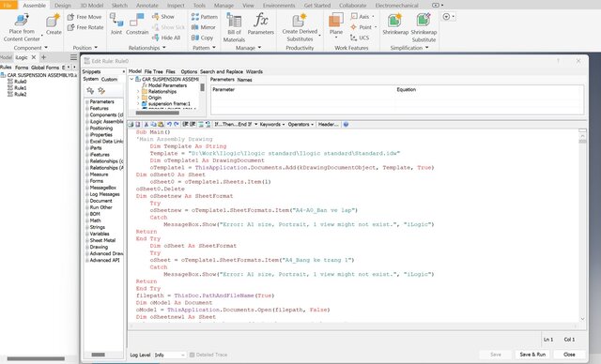Switch to the Design ribbon tab
This screenshot has height=364, width=601.
pos(63,6)
